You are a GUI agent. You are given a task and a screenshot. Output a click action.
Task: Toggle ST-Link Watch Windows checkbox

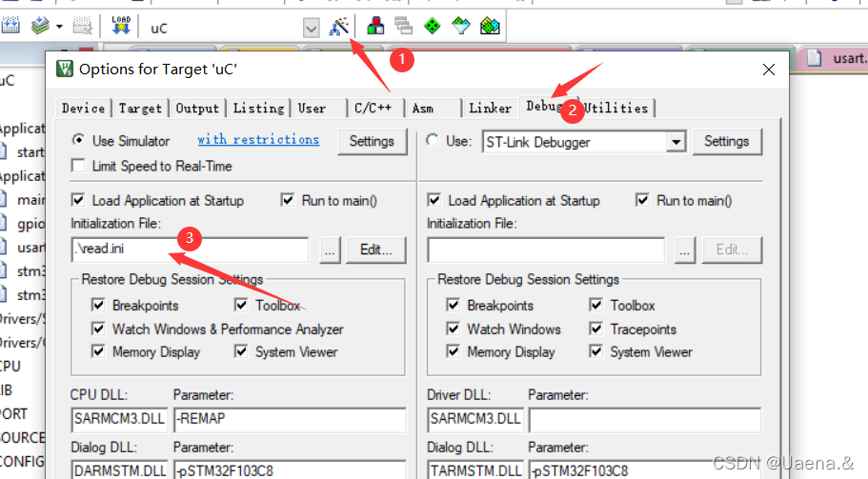[x=454, y=329]
